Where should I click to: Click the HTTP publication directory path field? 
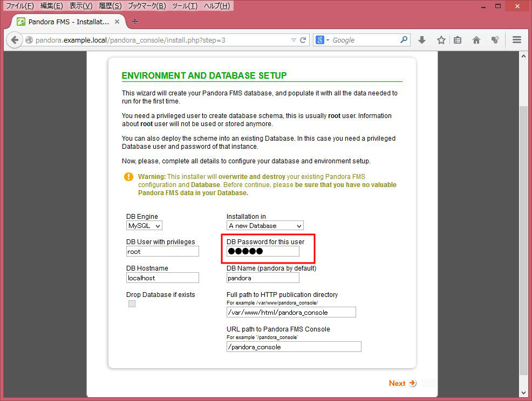[x=291, y=312]
